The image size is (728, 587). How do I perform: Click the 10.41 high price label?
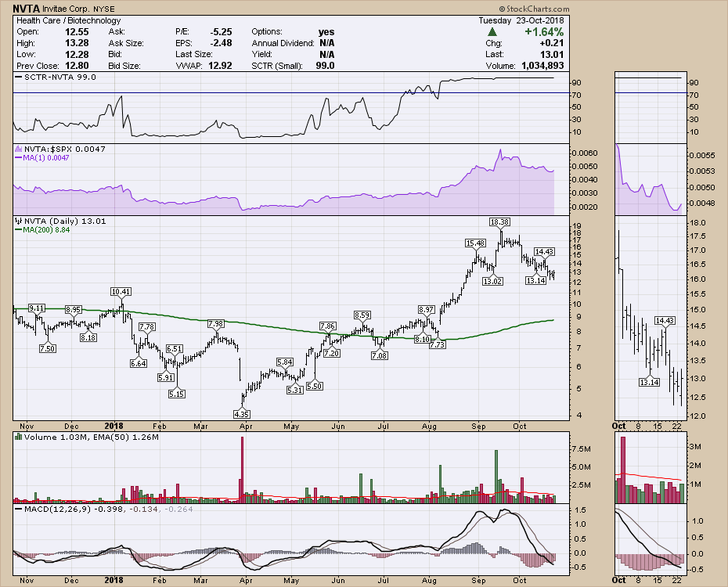point(121,291)
